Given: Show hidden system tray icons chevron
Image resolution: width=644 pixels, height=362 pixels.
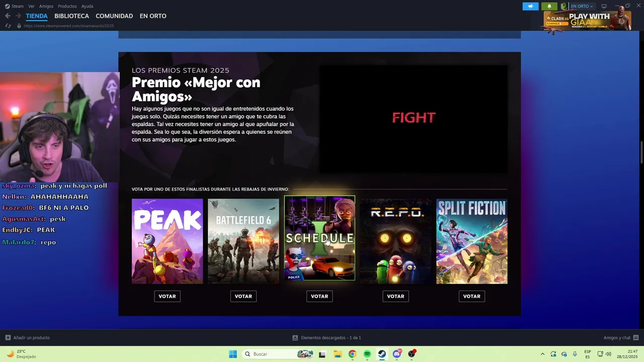Looking at the screenshot, I should tap(542, 354).
